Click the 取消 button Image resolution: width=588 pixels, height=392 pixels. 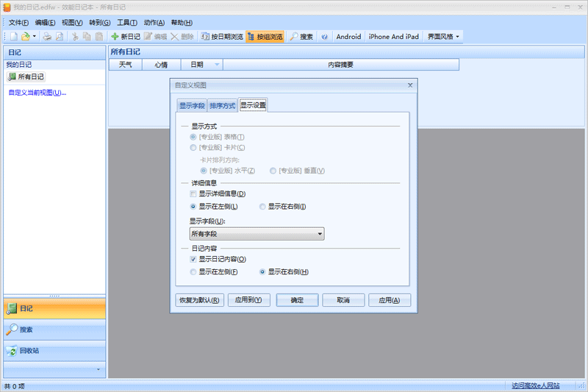343,300
